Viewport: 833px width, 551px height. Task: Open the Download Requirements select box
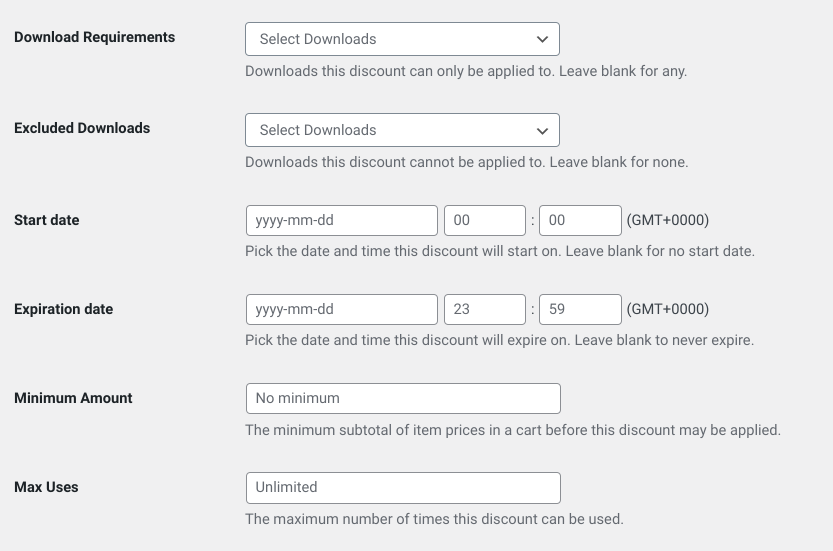(390, 39)
